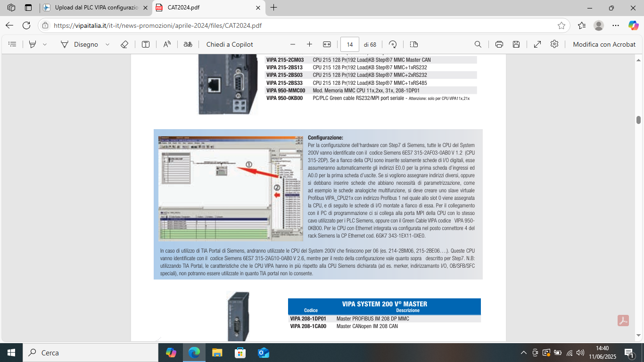Toggle the page view layout

tap(414, 44)
